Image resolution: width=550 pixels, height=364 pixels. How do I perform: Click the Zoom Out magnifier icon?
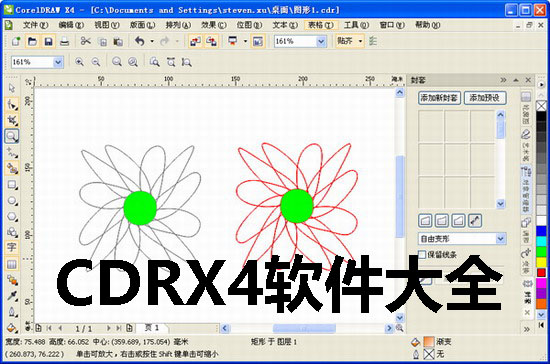pos(96,62)
